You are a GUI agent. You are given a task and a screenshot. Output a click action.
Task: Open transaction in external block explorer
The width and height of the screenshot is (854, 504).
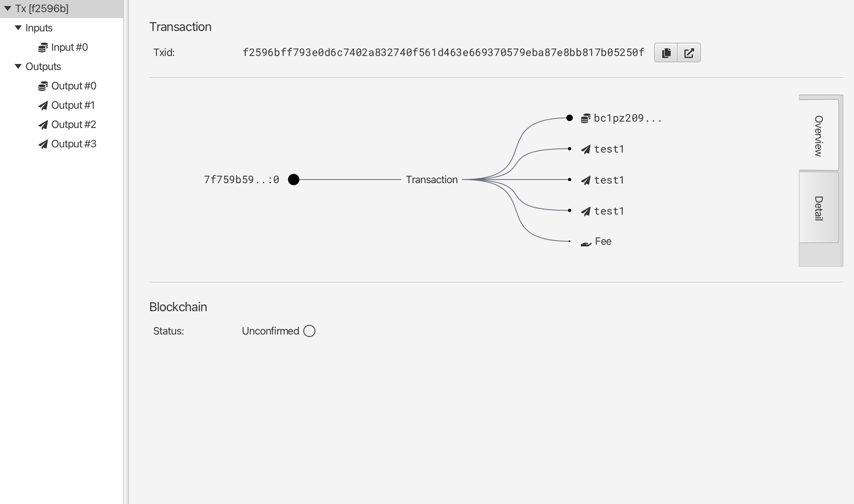tap(689, 53)
